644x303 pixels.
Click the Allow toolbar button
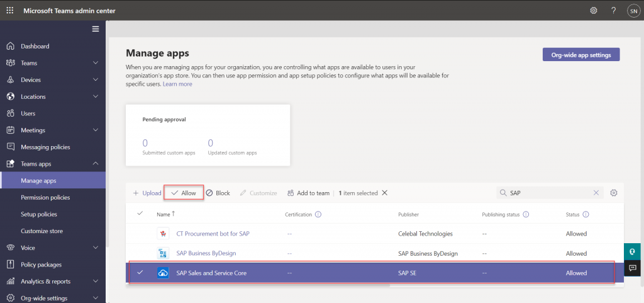pyautogui.click(x=184, y=193)
